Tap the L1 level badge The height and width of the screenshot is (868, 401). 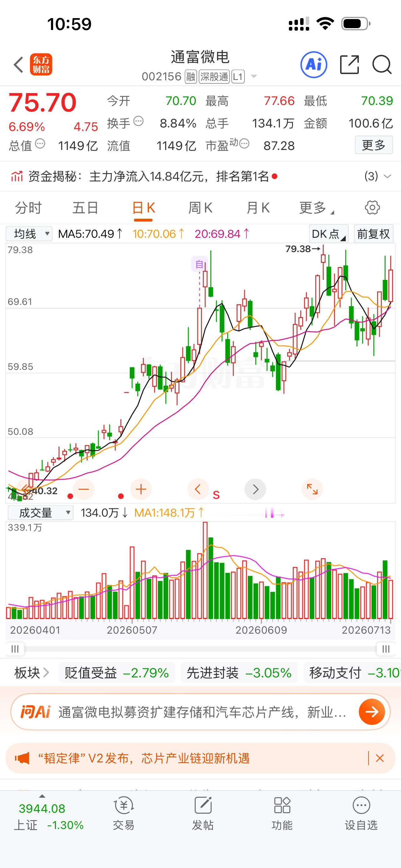click(x=238, y=77)
